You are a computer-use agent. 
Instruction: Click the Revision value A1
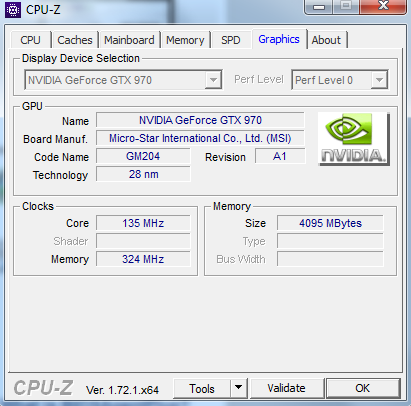click(x=280, y=156)
